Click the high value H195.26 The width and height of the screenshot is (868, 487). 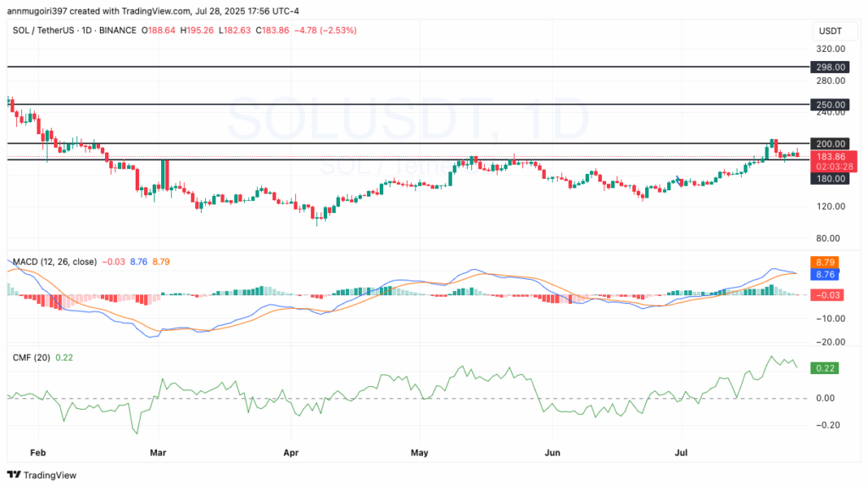[197, 31]
